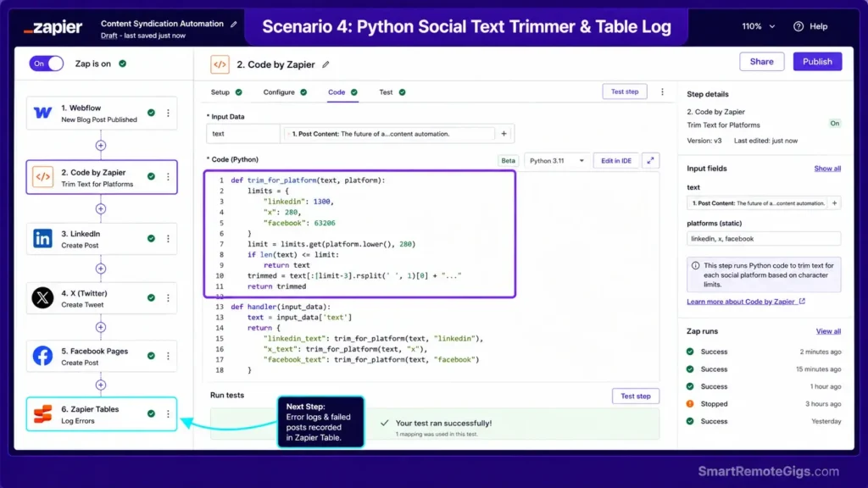This screenshot has width=868, height=488.
Task: Click the X (Twitter) app icon in step 4
Action: (42, 298)
